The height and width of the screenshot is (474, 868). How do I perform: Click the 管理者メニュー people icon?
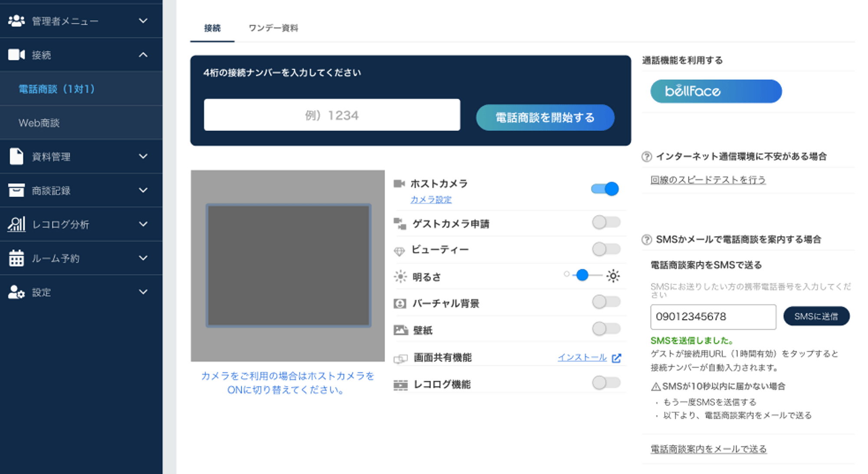(x=16, y=21)
